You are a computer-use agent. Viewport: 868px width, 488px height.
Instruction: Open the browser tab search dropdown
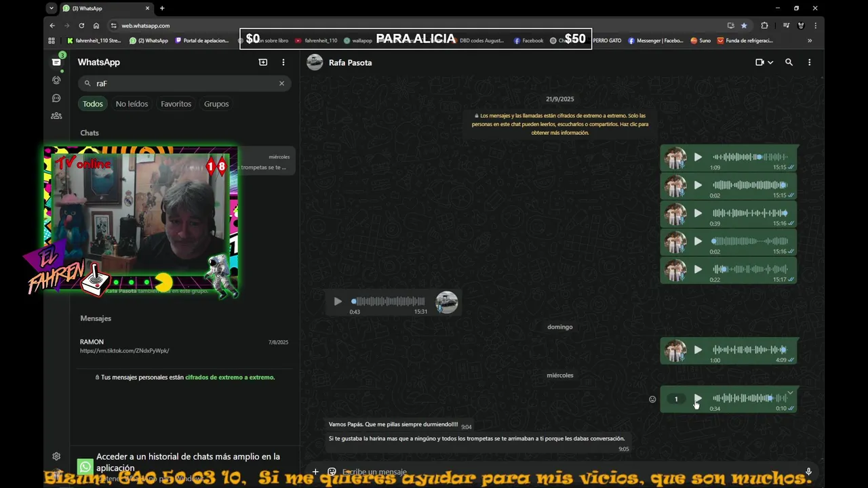point(52,8)
